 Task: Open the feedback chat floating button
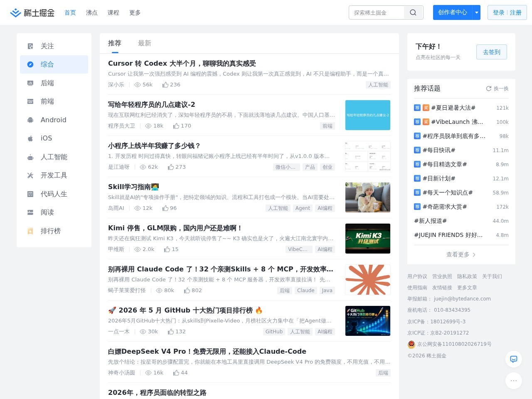(x=514, y=359)
